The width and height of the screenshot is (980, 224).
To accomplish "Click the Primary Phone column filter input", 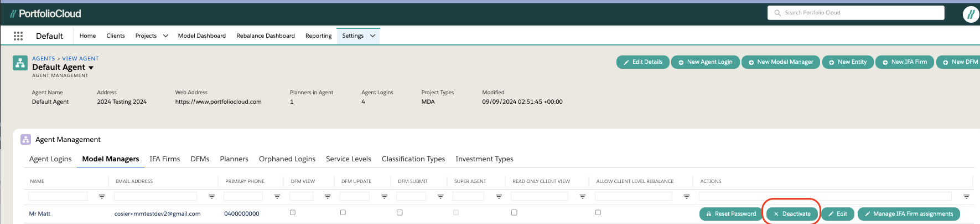I will coord(243,196).
